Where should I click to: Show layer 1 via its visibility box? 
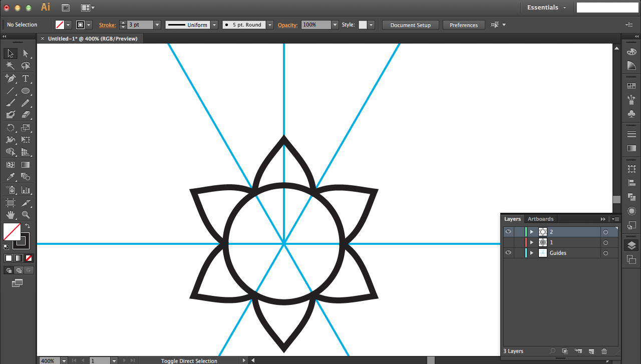tap(508, 242)
